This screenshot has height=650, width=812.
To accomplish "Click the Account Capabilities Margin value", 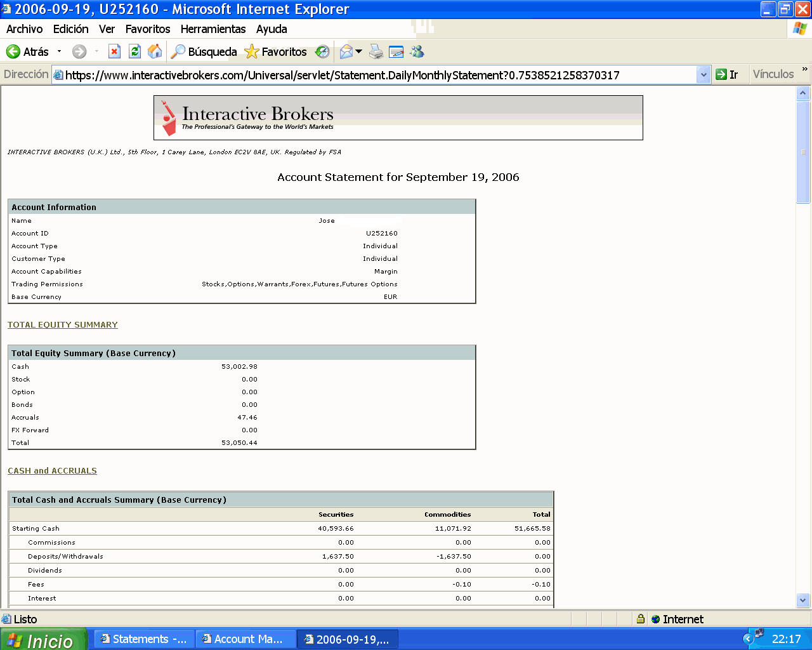I will (x=386, y=272).
